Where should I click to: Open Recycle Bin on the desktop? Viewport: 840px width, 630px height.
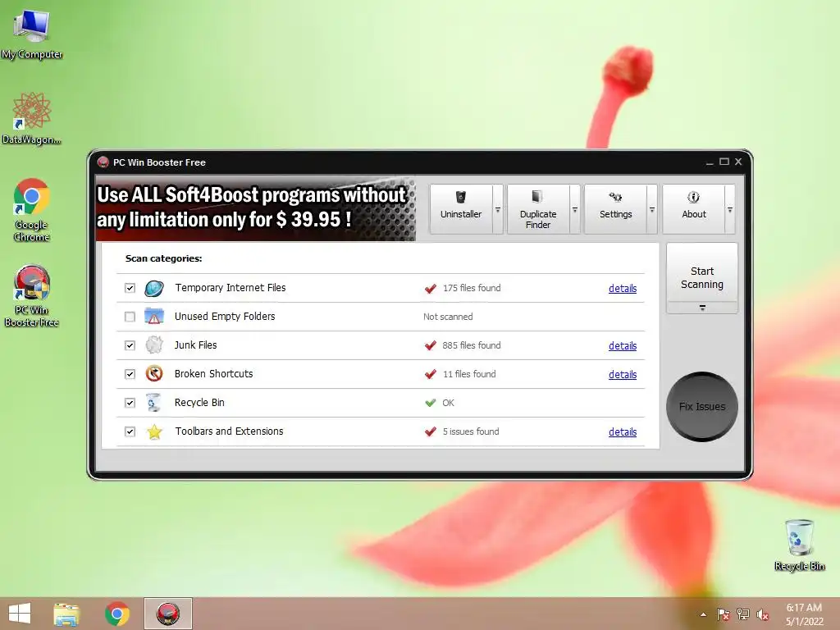[x=799, y=545]
